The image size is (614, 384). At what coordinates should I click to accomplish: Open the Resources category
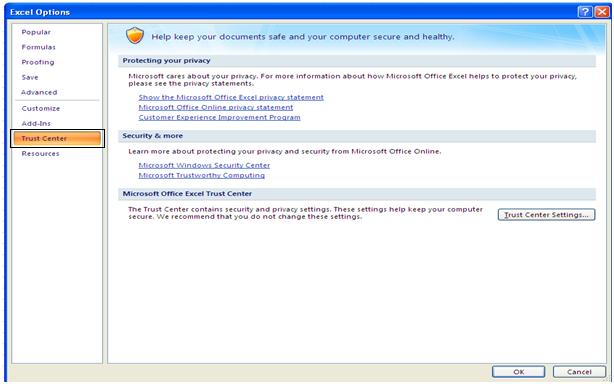[40, 153]
